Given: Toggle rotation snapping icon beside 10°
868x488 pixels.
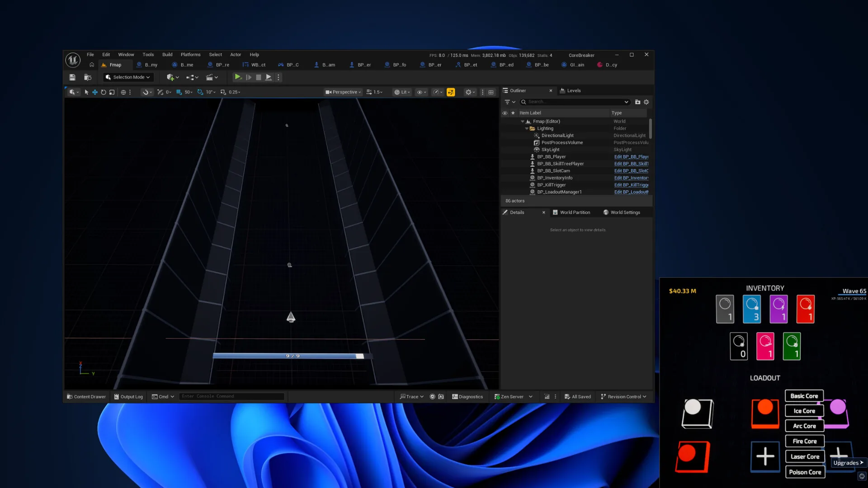Looking at the screenshot, I should click(200, 92).
